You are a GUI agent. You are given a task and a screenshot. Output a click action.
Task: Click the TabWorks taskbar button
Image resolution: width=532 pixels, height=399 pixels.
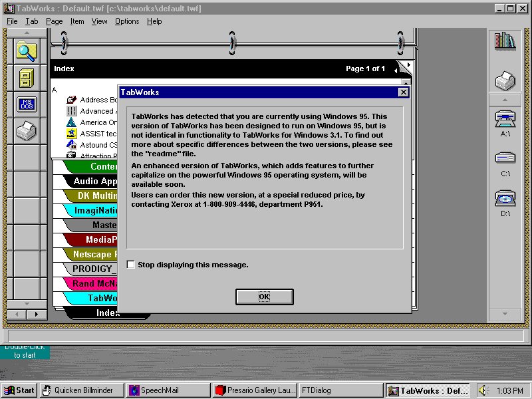tap(428, 390)
